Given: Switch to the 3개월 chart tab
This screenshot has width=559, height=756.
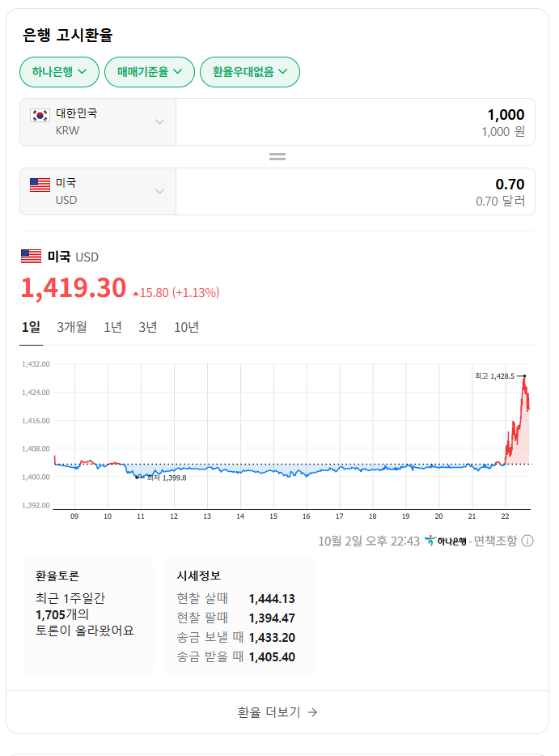Looking at the screenshot, I should [72, 327].
